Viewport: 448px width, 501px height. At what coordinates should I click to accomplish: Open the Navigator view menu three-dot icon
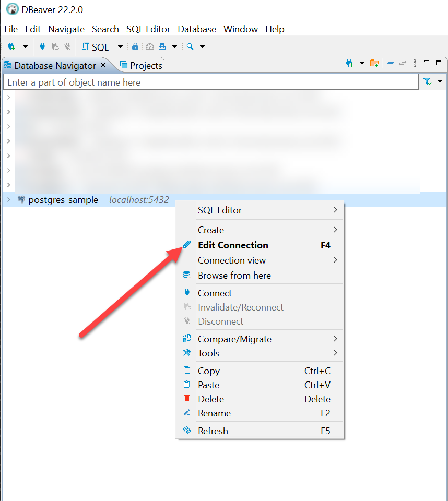[415, 63]
